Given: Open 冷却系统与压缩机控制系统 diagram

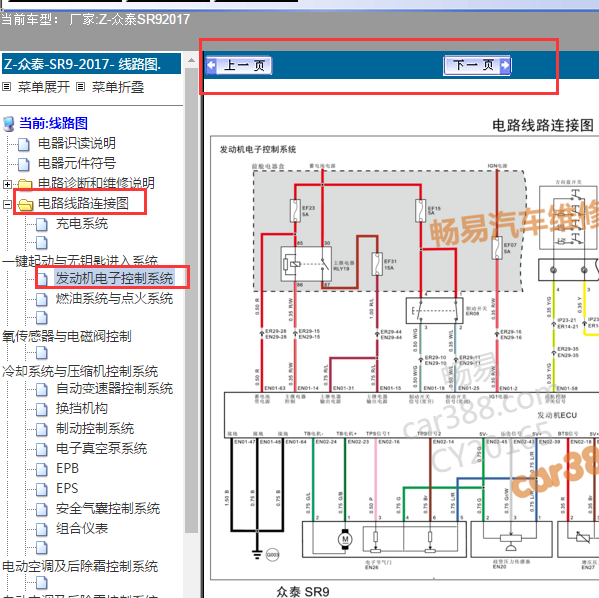Looking at the screenshot, I should (x=80, y=371).
